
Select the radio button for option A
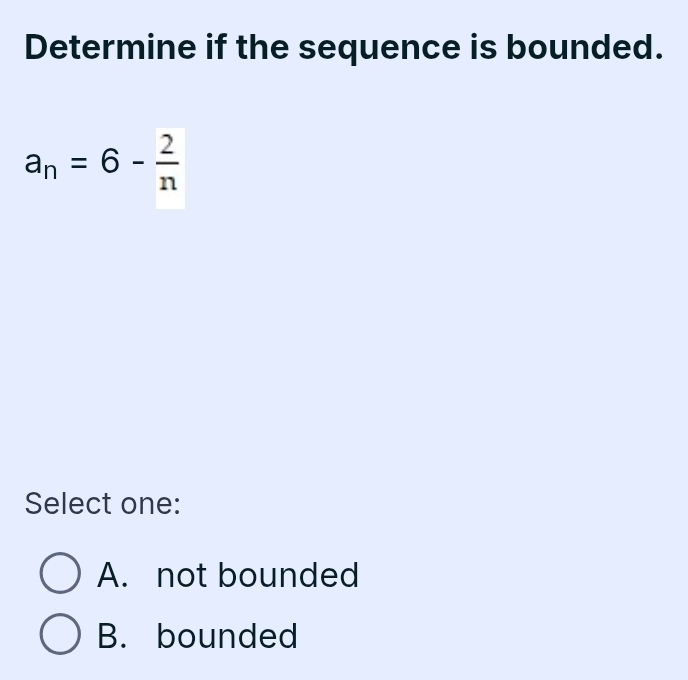pyautogui.click(x=60, y=576)
